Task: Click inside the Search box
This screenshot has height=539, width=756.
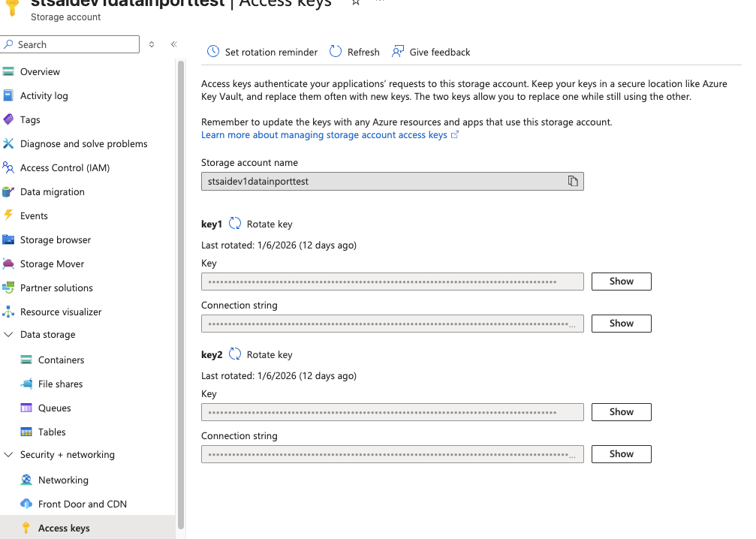Action: (70, 44)
